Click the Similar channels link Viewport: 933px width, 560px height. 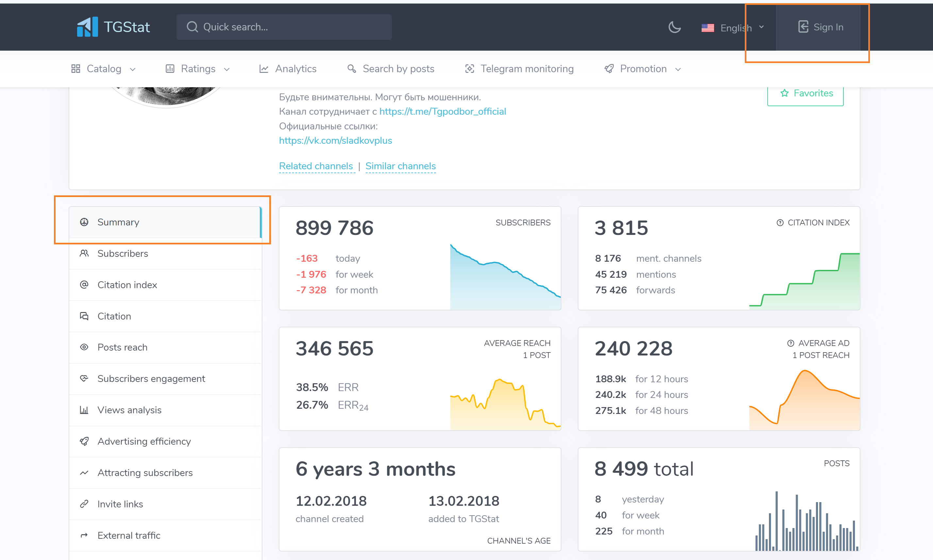(400, 166)
